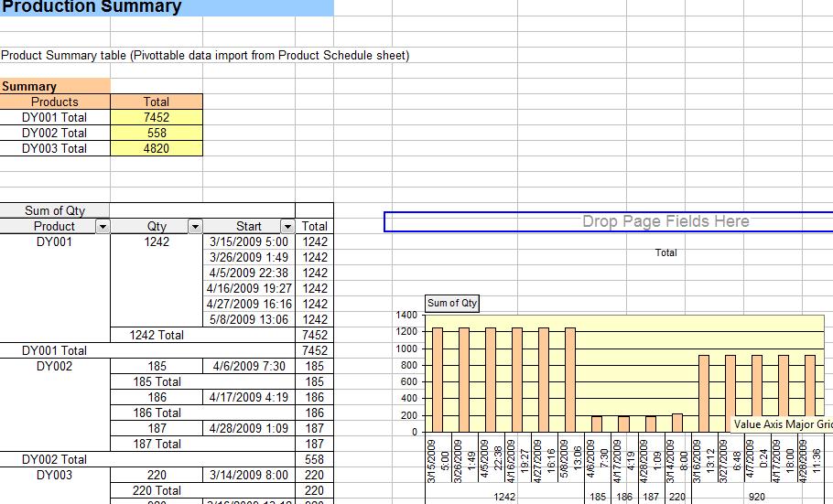The image size is (833, 504).
Task: Select the 3/26/2009 1:49 start cell
Action: pos(249,257)
